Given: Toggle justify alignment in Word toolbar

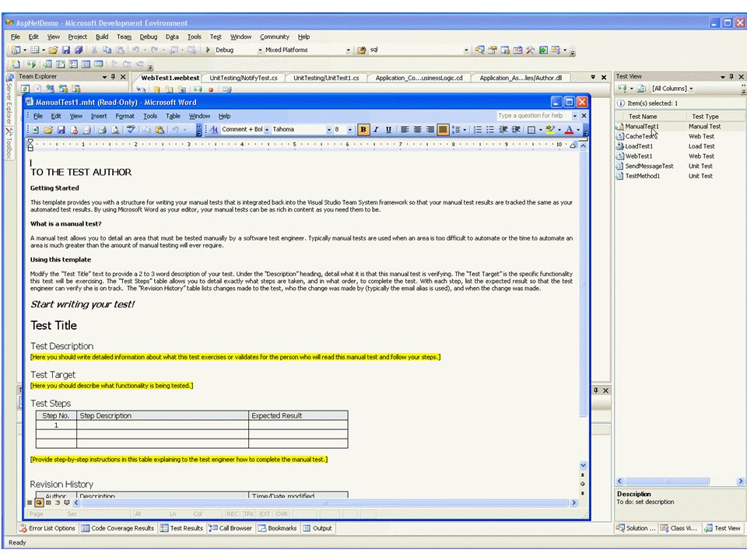Looking at the screenshot, I should click(443, 130).
